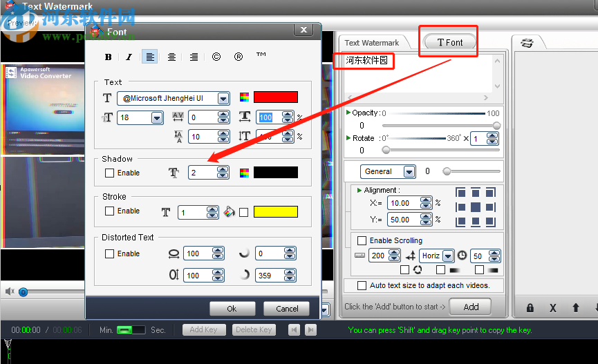Click the lock icon in layer toolbar
This screenshot has height=364, width=598.
pos(530,308)
